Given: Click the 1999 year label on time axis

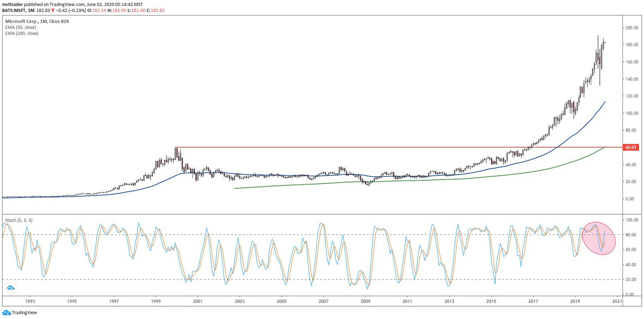Looking at the screenshot, I should (x=156, y=302).
